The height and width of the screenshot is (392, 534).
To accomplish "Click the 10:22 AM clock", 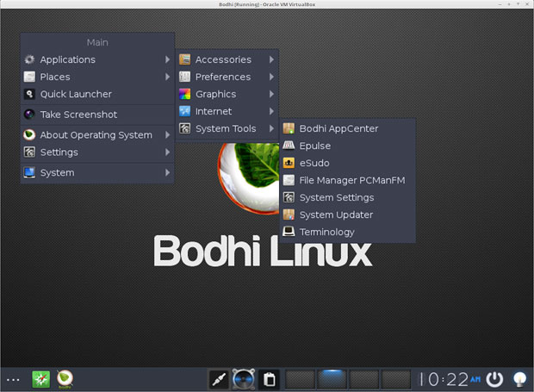I will click(x=450, y=379).
